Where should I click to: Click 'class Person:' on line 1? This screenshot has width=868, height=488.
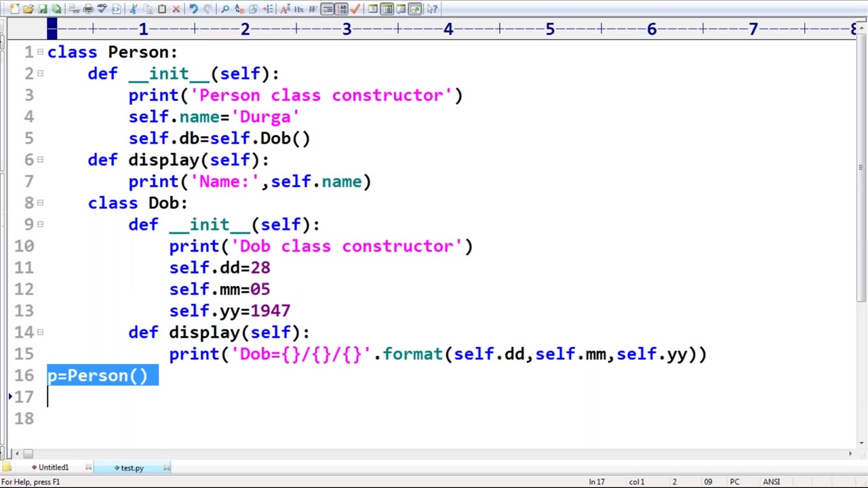(113, 52)
